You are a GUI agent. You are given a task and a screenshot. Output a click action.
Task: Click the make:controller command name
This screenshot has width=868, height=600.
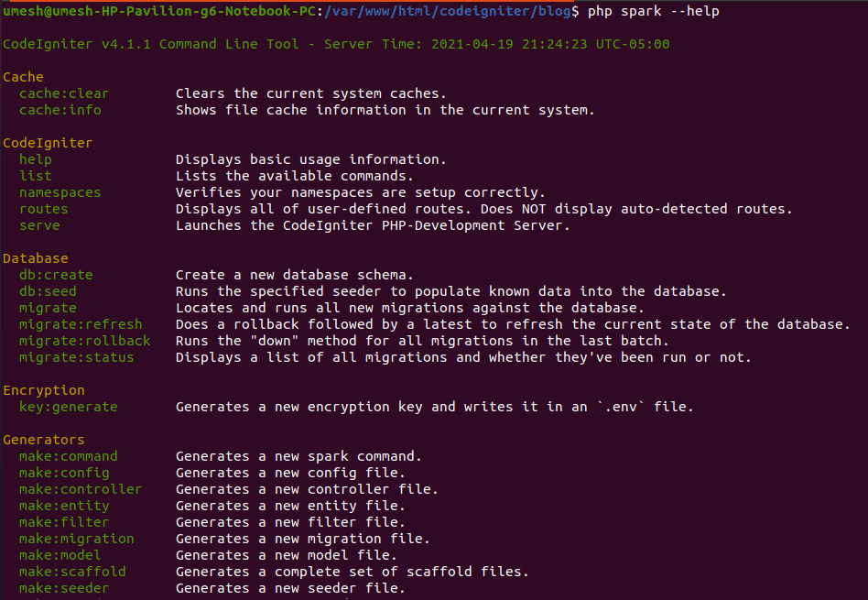point(81,489)
